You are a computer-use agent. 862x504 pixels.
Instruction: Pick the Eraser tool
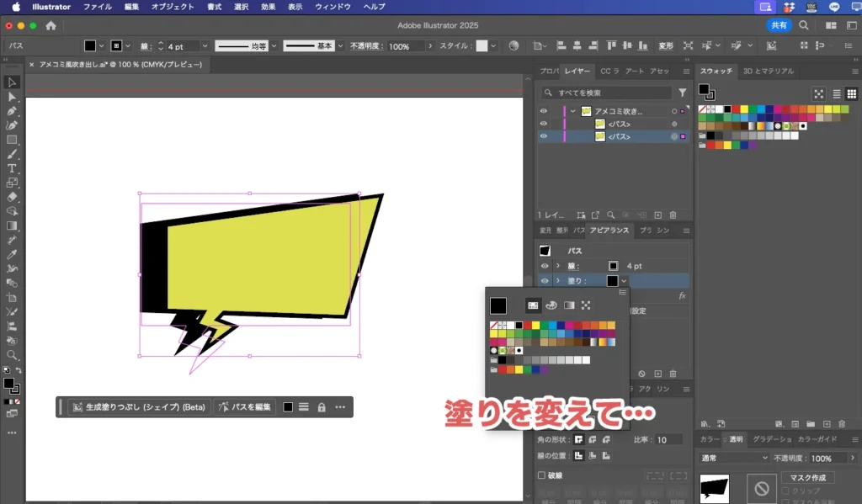[x=12, y=197]
